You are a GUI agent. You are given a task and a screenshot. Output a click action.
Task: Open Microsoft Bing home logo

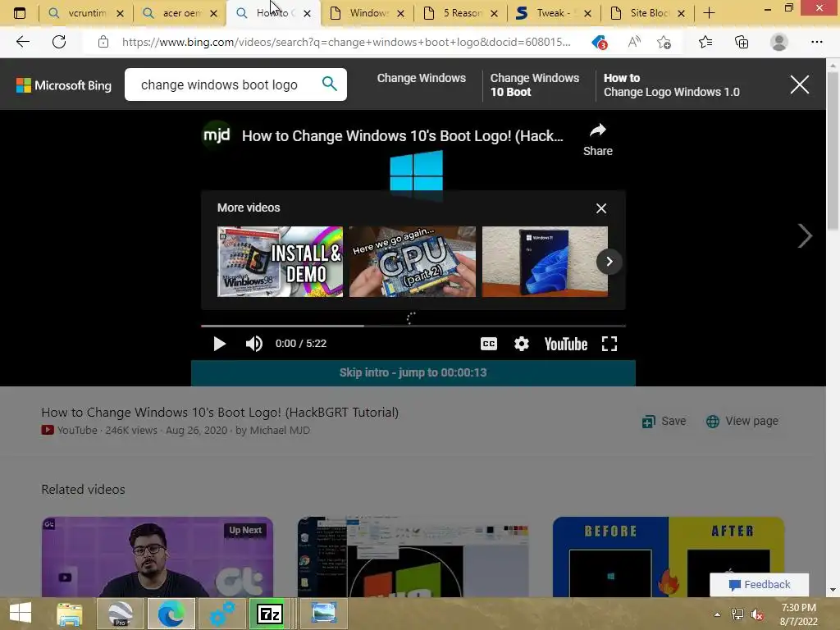coord(64,85)
